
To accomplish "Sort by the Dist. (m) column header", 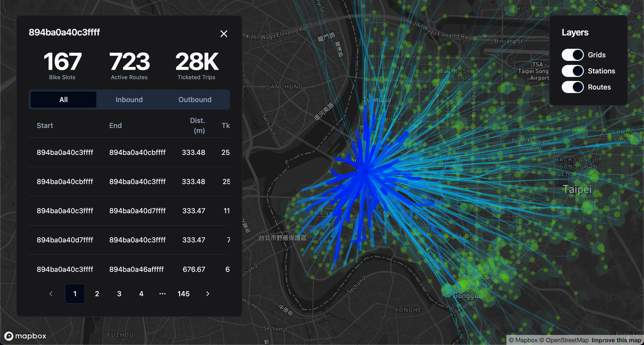I will point(197,125).
